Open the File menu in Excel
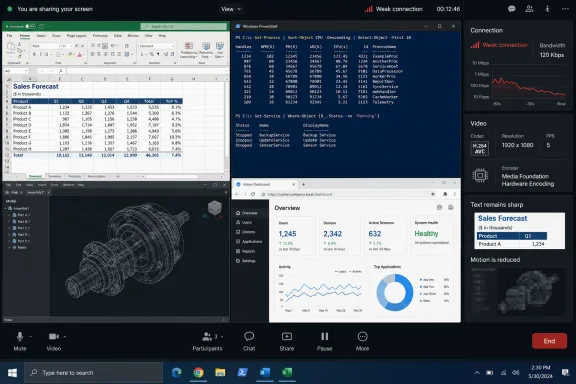576x384 pixels. (10, 36)
